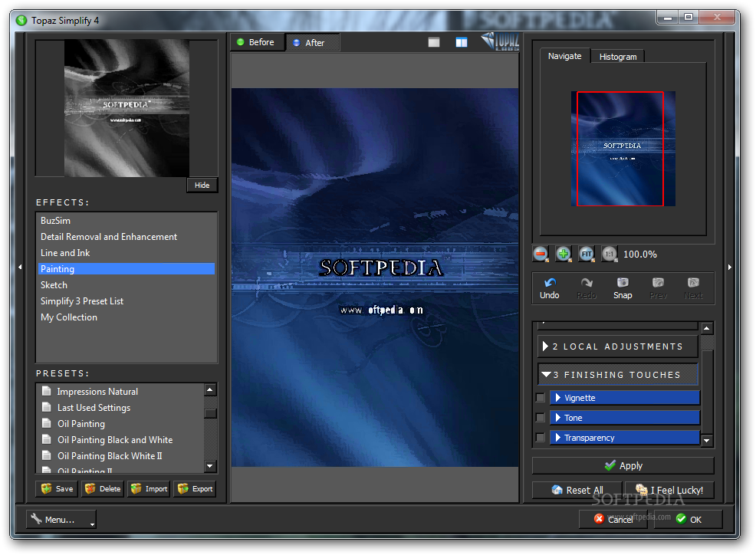Click the Topaz Simplify title bar icon
The image size is (756, 555).
(x=21, y=20)
